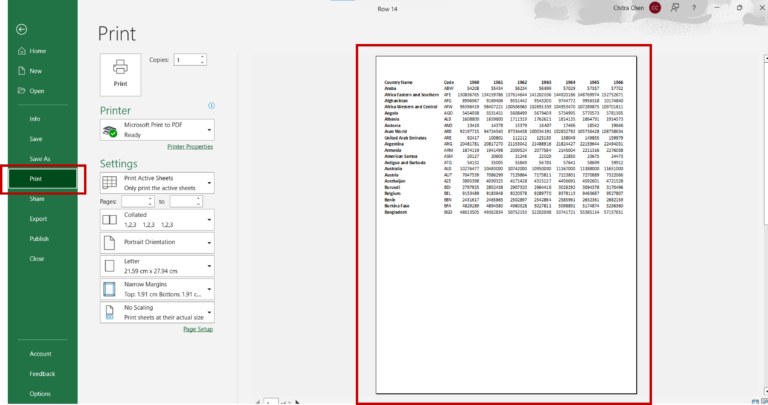Screen dimensions: 768x405
Task: Select New in the sidebar
Action: (36, 71)
